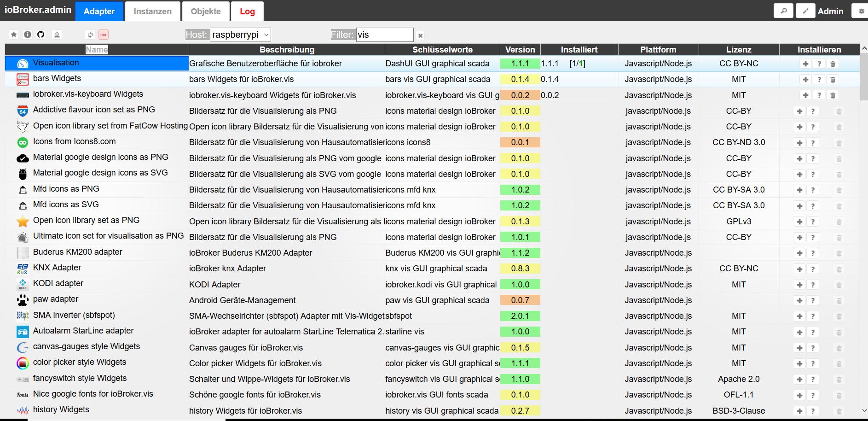Install the KNX Adapter with the plus icon
Screen dimensions: 868x421
coord(799,269)
